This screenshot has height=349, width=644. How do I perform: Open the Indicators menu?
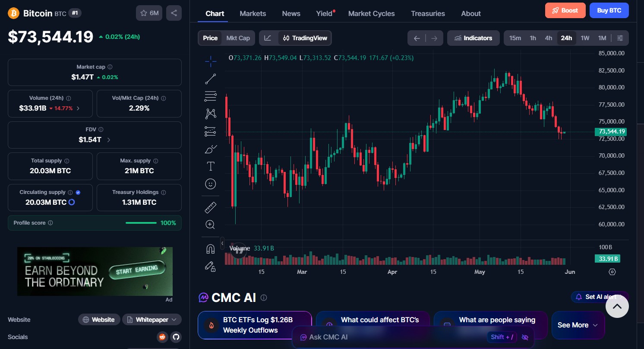[x=474, y=38]
